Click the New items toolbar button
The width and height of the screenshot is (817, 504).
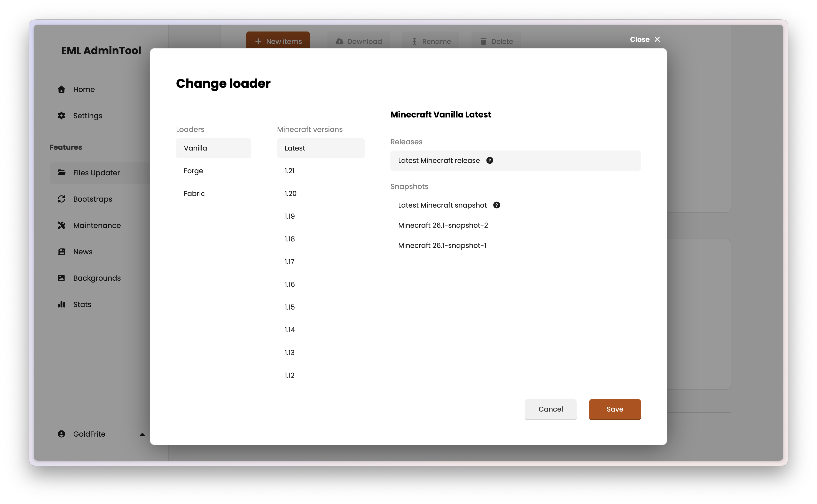click(x=278, y=41)
